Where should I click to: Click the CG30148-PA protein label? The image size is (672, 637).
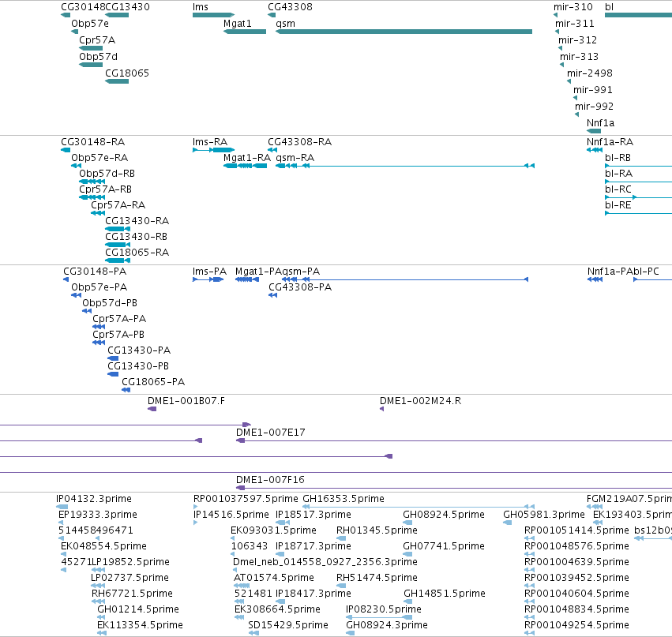click(x=95, y=272)
